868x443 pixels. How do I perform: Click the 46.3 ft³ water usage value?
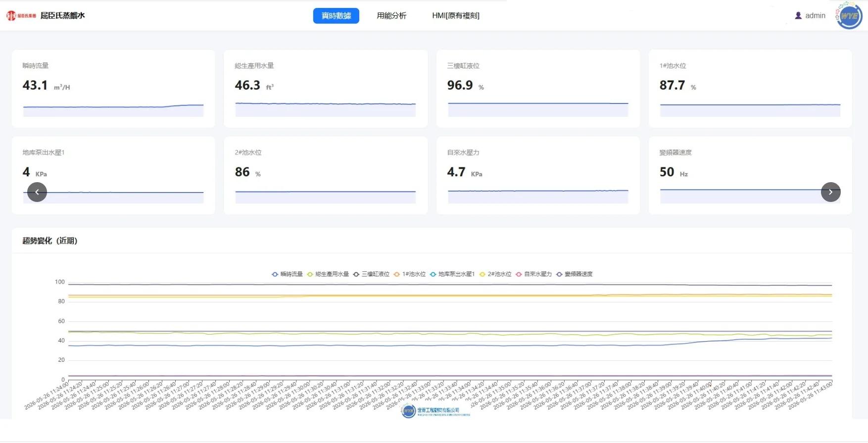254,86
